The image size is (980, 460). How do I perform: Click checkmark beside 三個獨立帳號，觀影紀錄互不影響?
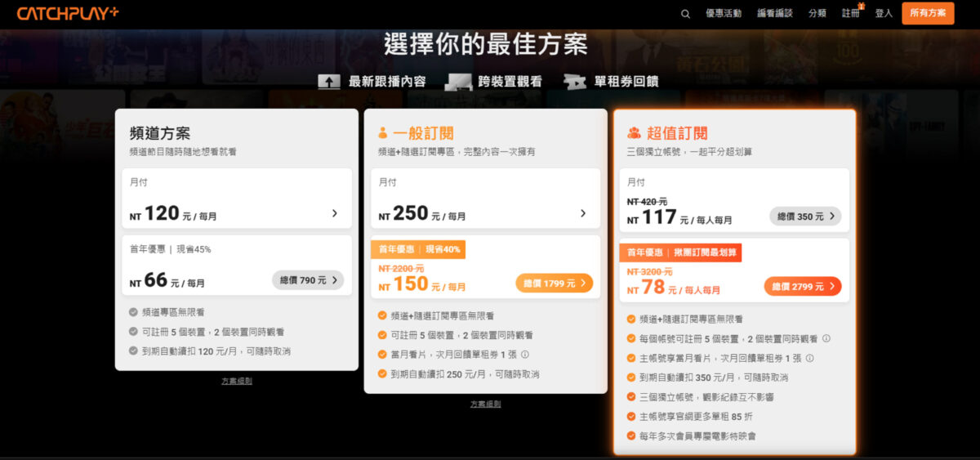(630, 397)
